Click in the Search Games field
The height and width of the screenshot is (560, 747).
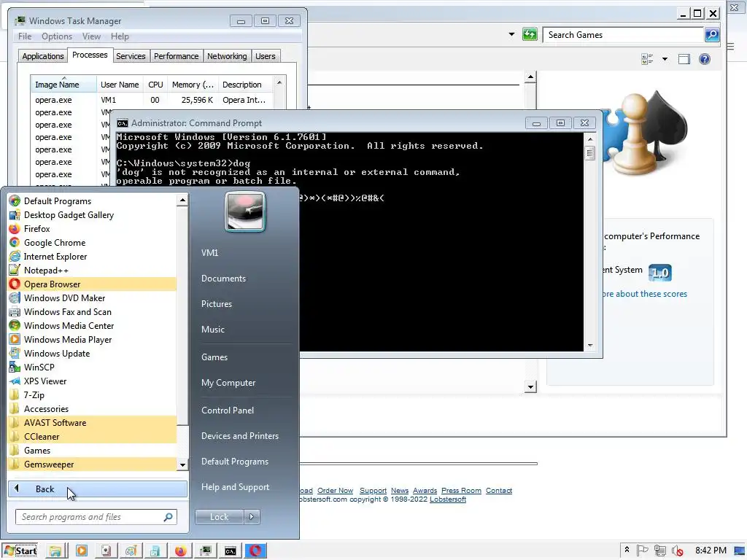624,35
